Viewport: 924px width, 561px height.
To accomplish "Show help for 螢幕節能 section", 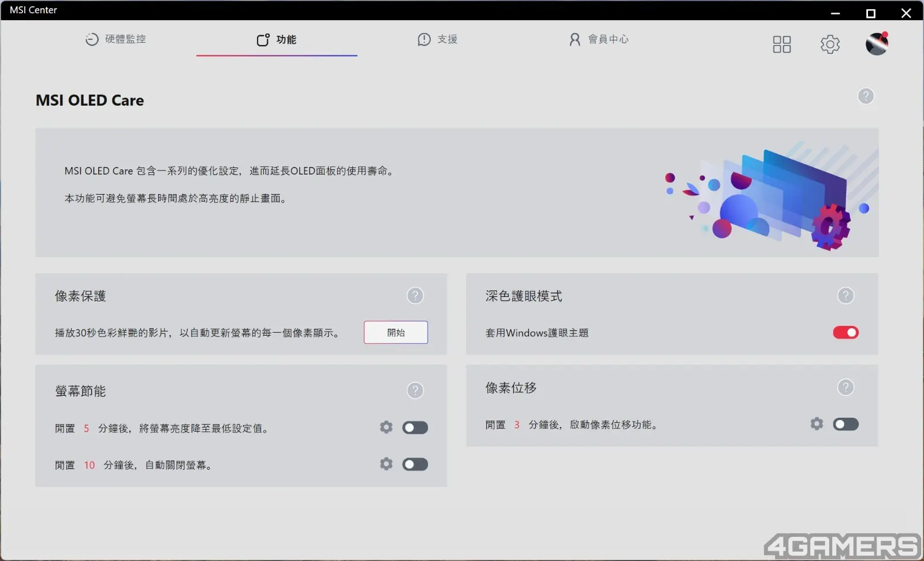I will click(x=415, y=391).
